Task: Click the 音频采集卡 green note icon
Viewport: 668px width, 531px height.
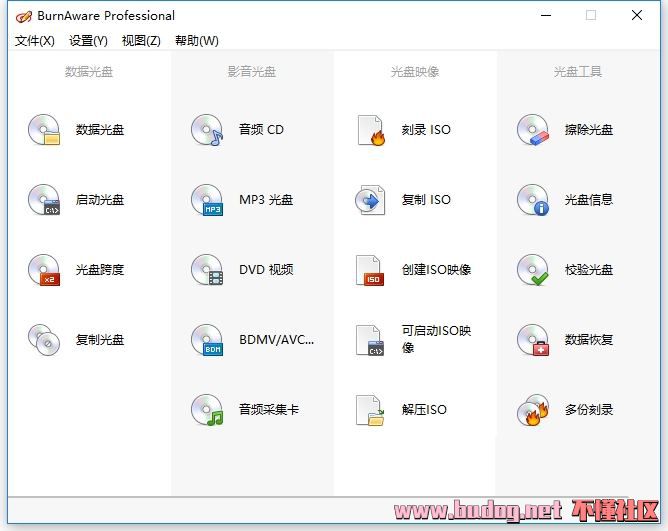Action: coord(207,410)
